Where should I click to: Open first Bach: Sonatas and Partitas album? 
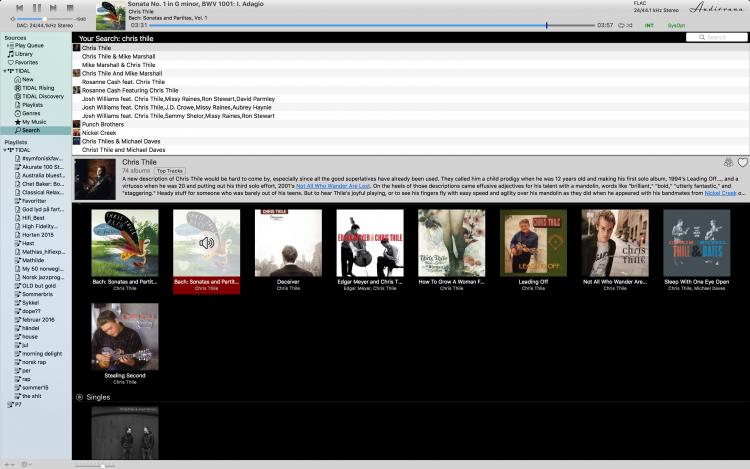coord(125,243)
